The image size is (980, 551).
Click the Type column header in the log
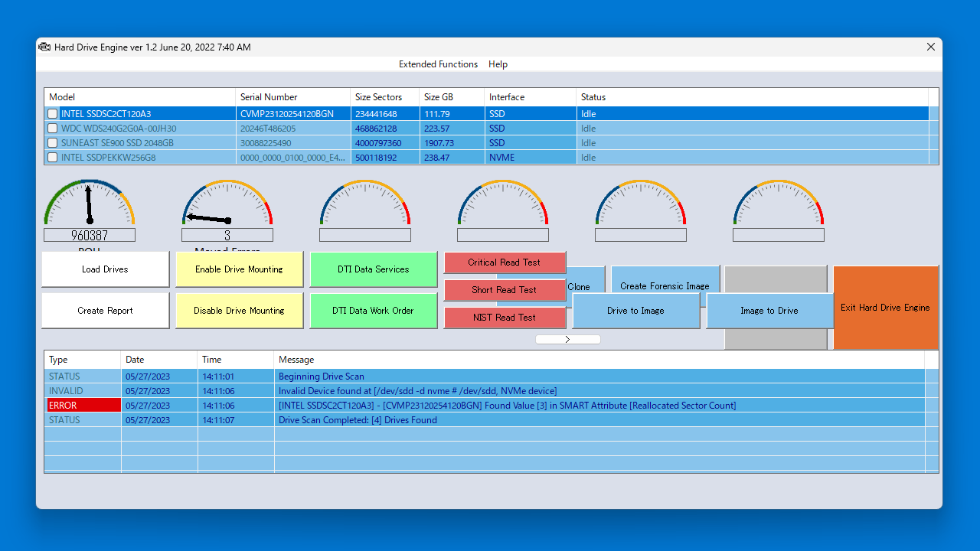click(83, 360)
